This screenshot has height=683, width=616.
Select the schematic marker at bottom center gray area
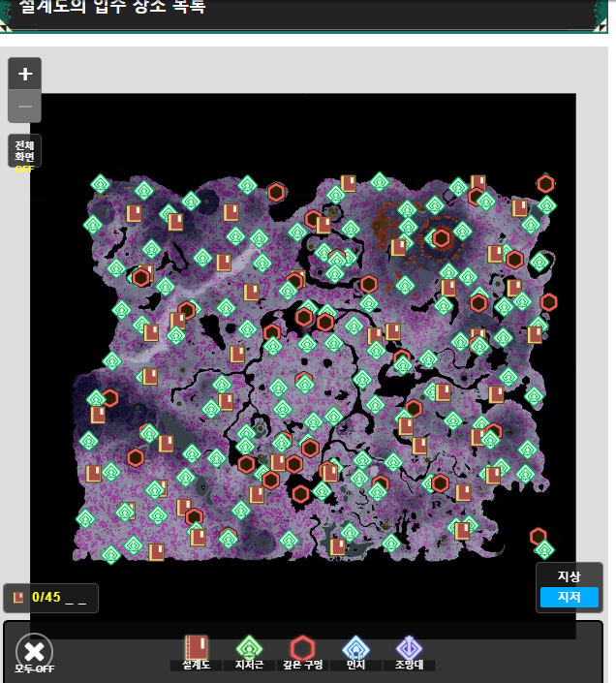[337, 546]
